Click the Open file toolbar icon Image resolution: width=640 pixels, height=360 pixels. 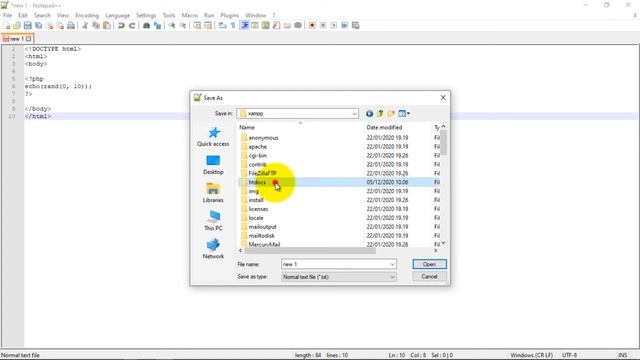click(17, 25)
